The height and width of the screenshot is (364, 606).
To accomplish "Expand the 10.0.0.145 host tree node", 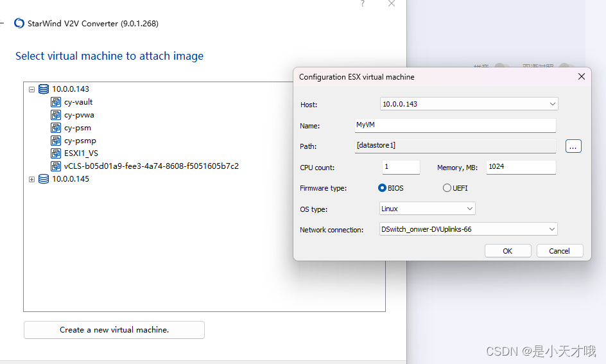I will click(31, 179).
